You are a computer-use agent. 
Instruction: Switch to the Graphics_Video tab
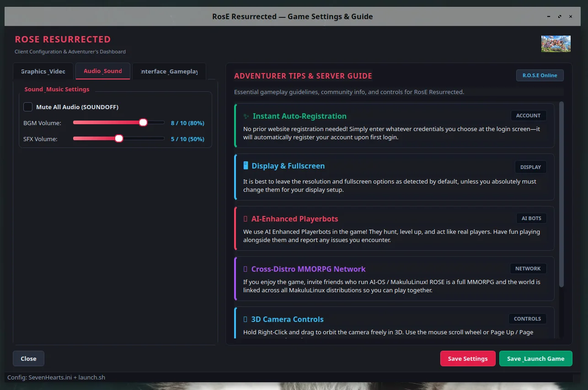(43, 71)
